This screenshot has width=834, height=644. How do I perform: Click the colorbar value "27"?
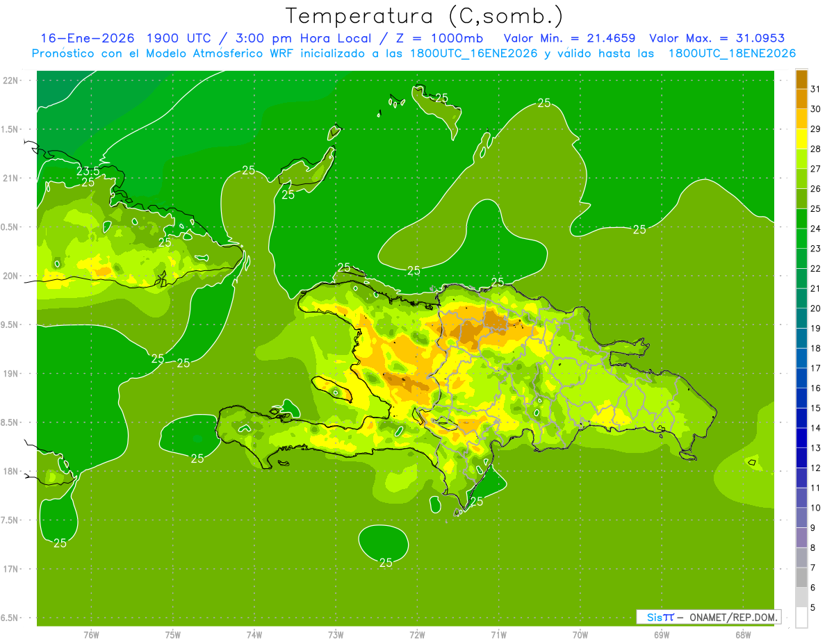point(816,169)
